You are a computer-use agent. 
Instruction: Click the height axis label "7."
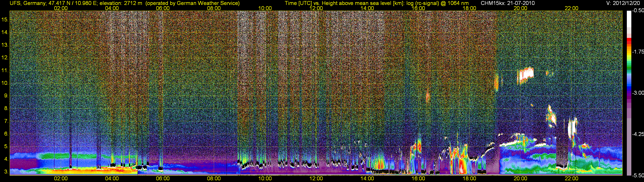pyautogui.click(x=6, y=121)
